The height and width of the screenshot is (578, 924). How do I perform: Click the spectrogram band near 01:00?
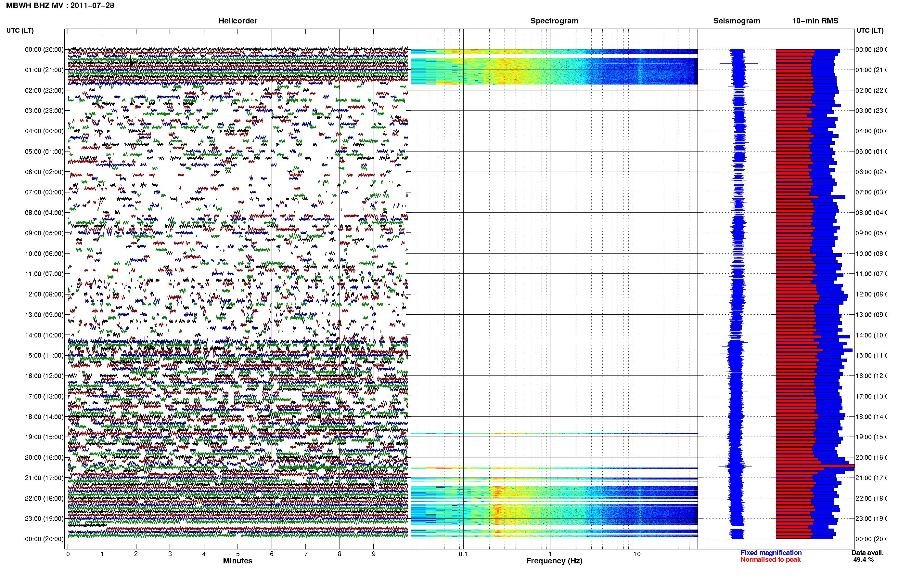[x=554, y=71]
